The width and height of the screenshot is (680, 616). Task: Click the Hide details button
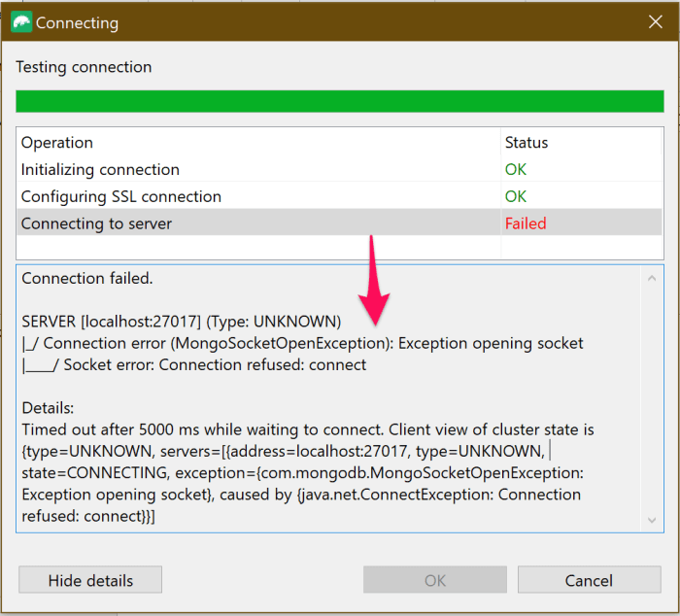pos(90,579)
